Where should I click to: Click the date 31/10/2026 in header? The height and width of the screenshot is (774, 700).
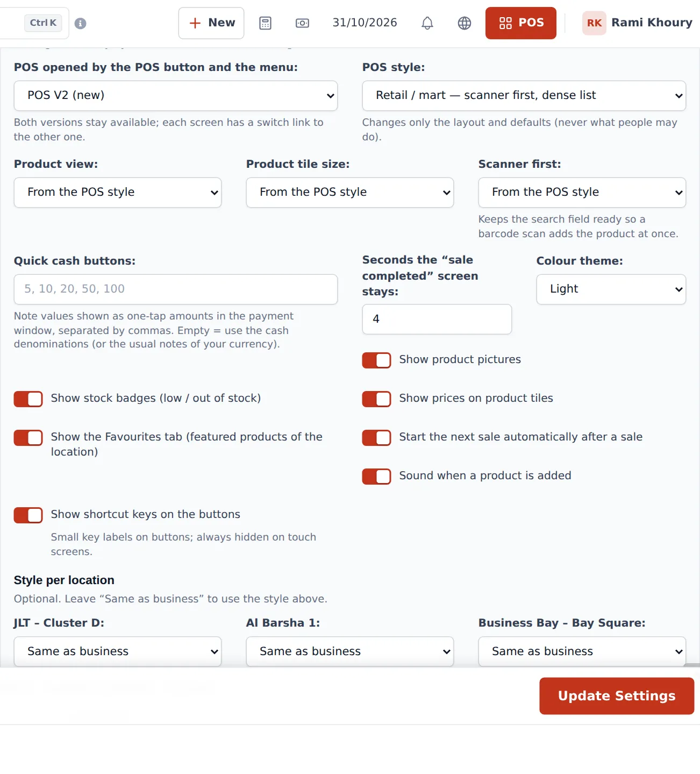click(x=365, y=23)
